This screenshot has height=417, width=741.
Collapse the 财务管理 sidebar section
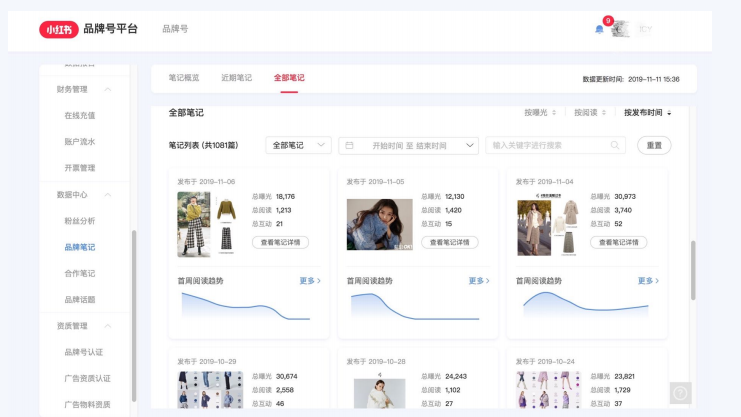point(107,90)
